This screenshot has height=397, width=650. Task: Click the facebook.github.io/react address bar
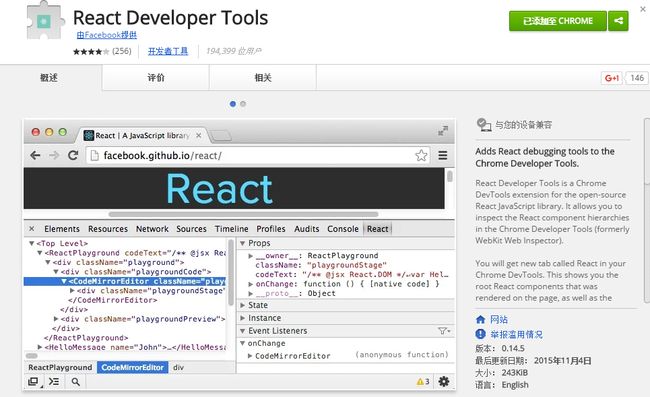click(x=258, y=155)
